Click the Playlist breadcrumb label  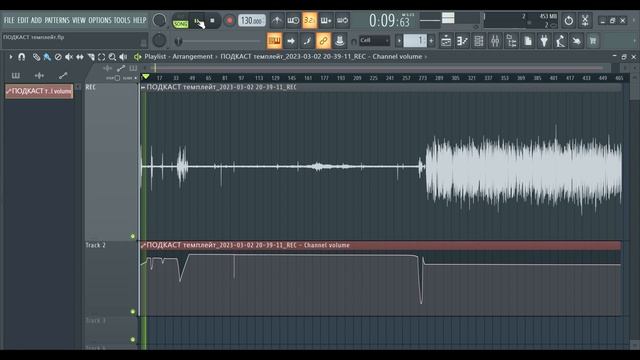tap(155, 57)
